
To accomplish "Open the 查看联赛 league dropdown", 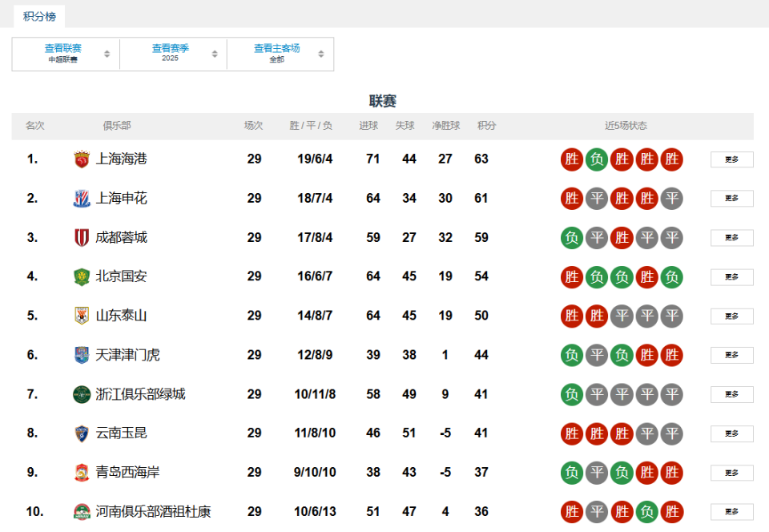I will (x=66, y=54).
